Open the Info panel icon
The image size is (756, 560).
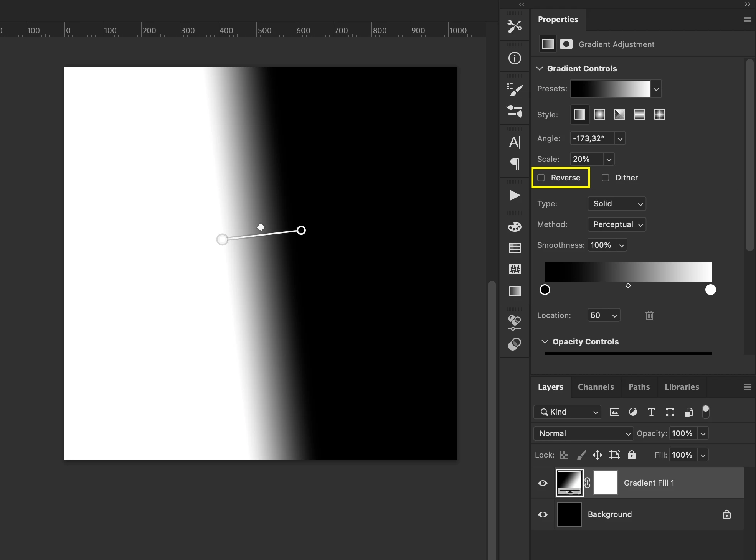click(515, 58)
